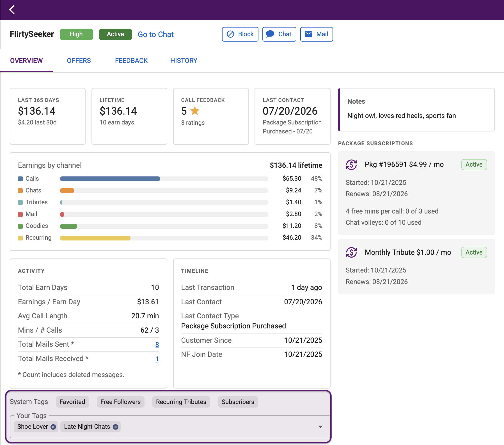The width and height of the screenshot is (504, 445).
Task: Click '10 earn days' under Lifetime
Action: [x=117, y=122]
